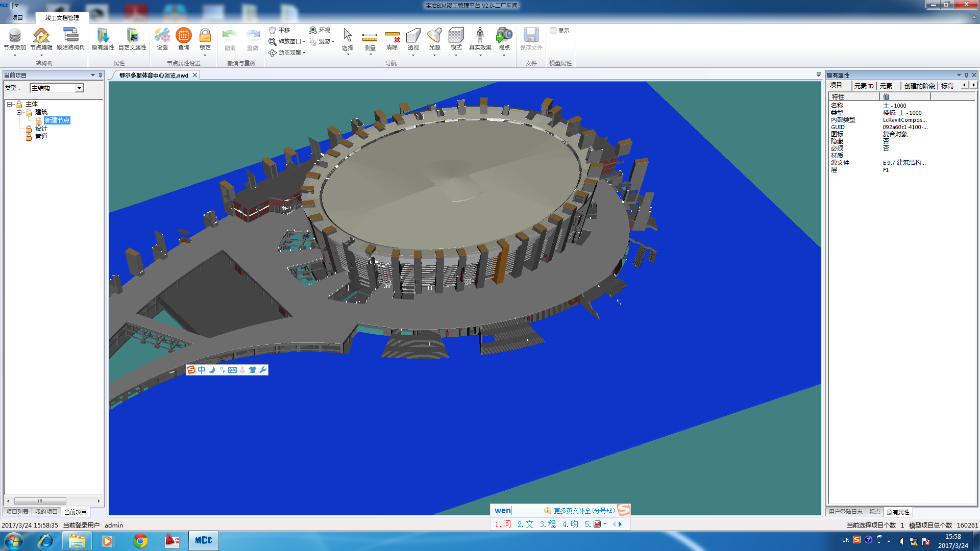Click the 节点编辑 house icon
The width and height of the screenshot is (980, 551).
pos(41,35)
